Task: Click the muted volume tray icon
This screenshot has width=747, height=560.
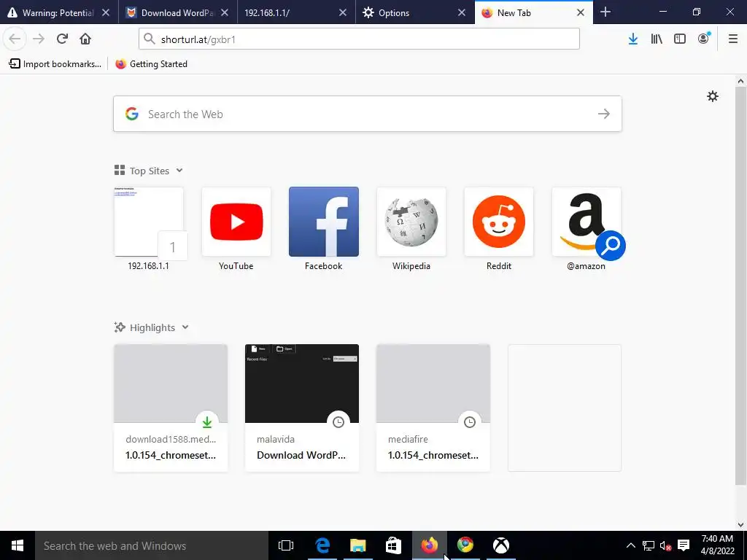Action: pos(665,545)
